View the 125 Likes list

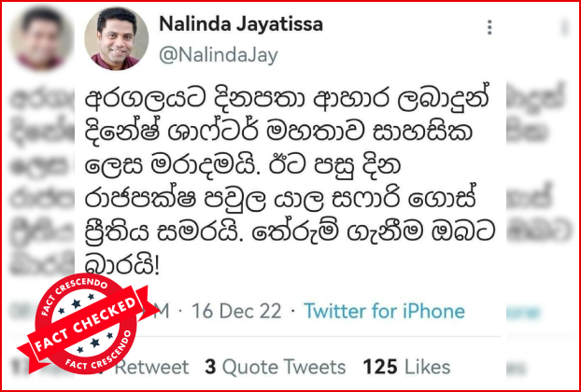(407, 367)
